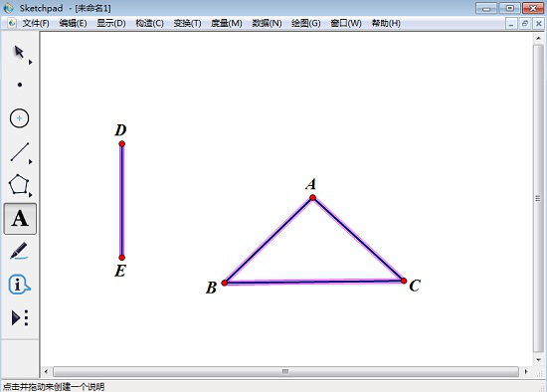Click the label A

tap(311, 184)
